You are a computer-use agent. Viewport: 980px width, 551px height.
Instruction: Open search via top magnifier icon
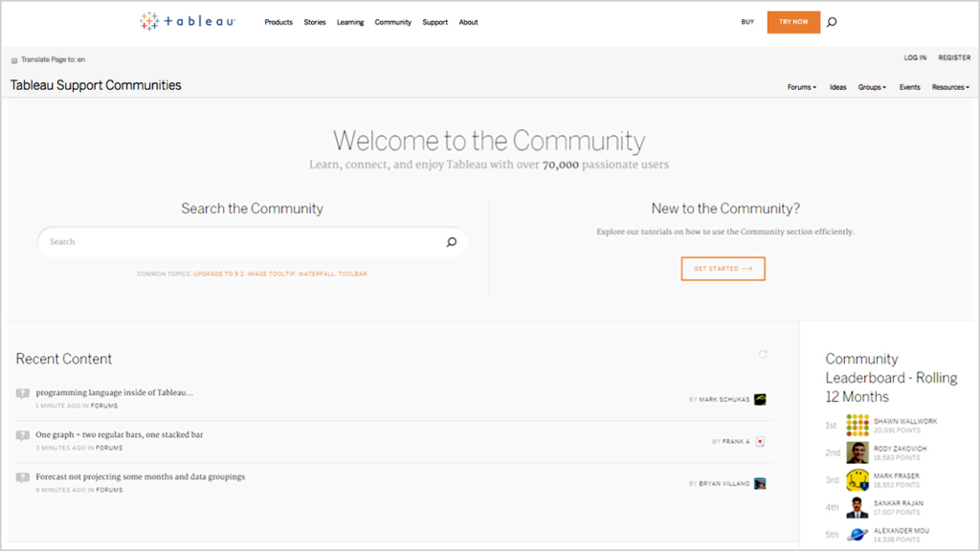832,22
